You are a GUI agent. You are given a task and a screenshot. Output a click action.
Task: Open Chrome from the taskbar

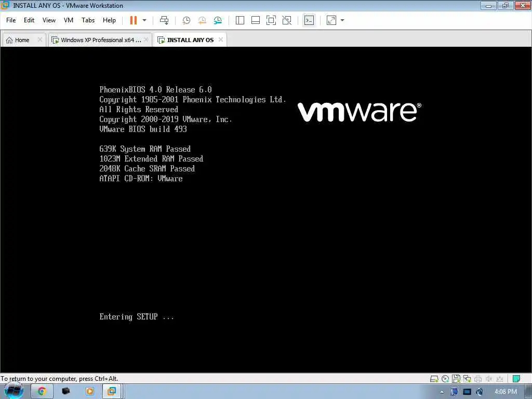[x=42, y=392]
